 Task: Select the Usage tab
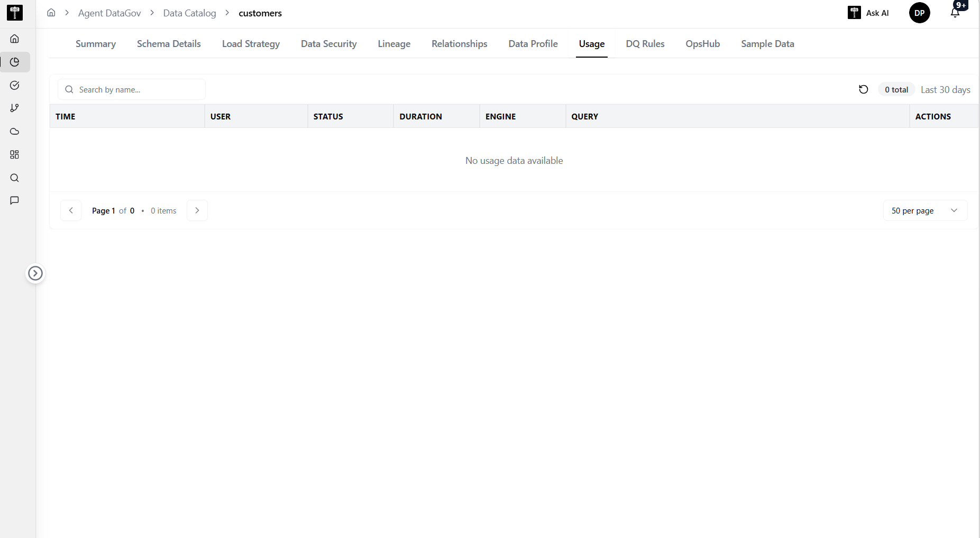pyautogui.click(x=592, y=44)
